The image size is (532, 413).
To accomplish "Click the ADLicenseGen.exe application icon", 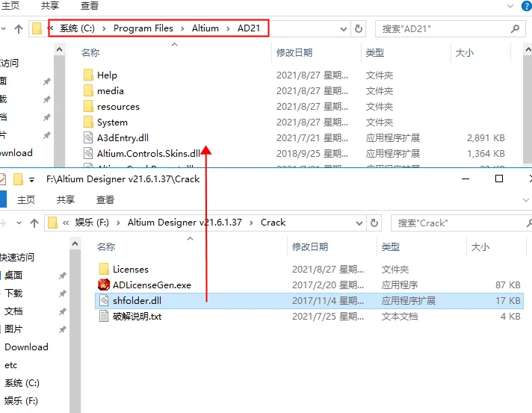I will pyautogui.click(x=105, y=285).
